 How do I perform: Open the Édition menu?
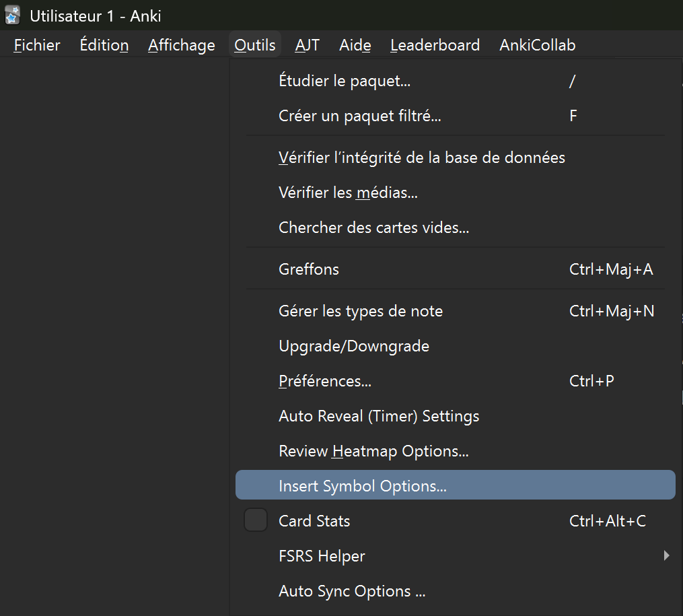tap(104, 45)
